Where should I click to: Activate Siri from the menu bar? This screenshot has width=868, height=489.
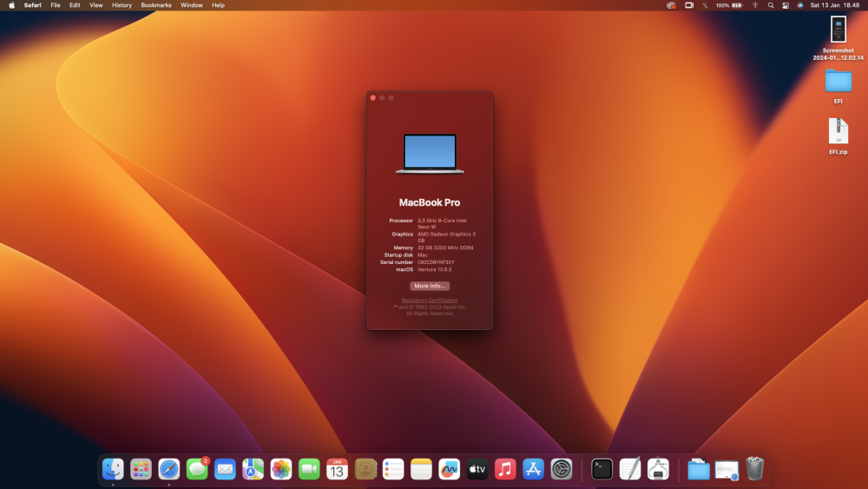point(800,5)
